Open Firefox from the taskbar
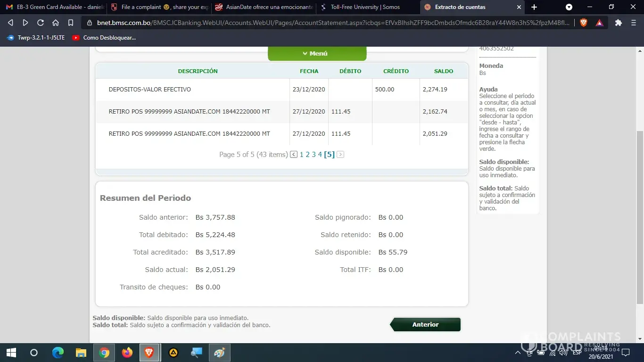 click(127, 353)
